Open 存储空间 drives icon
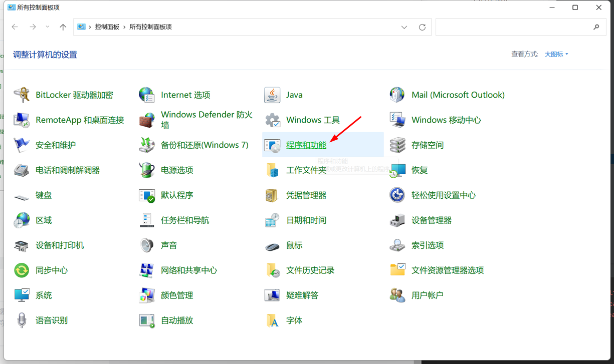 pos(397,145)
